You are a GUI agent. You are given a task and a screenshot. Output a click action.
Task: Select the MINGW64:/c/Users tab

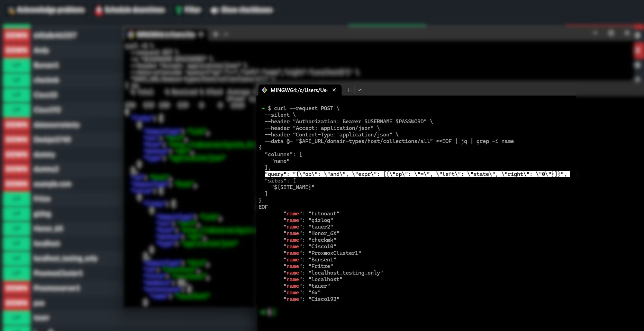coord(299,90)
